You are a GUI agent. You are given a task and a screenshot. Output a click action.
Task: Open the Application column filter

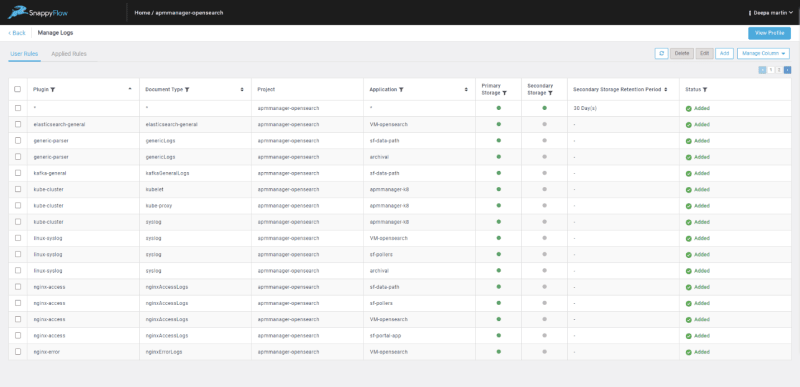402,89
